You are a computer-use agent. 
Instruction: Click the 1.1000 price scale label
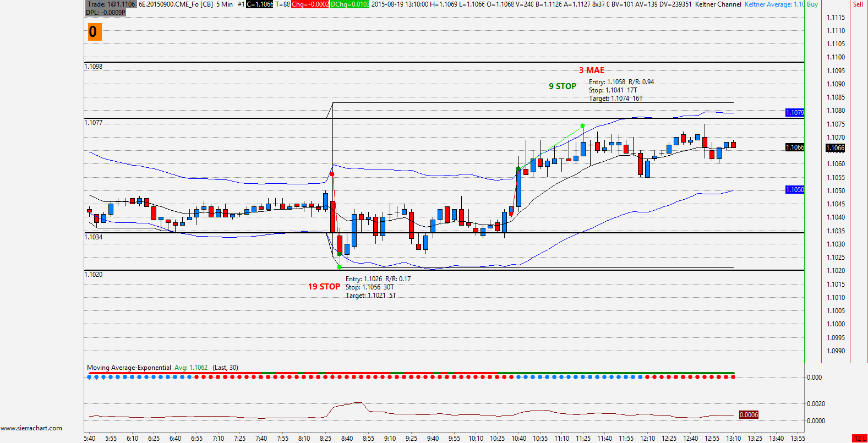click(836, 324)
